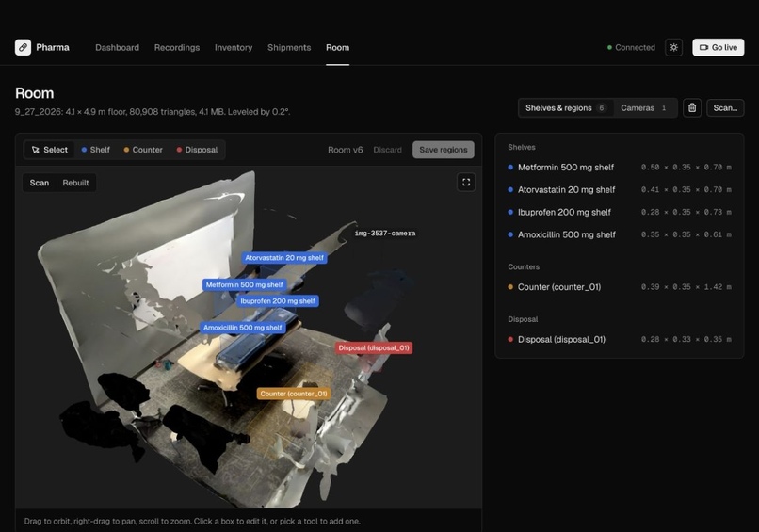The image size is (759, 532).
Task: Click dimensions 0.50 × 0.35 × 0.70 m
Action: click(x=686, y=168)
